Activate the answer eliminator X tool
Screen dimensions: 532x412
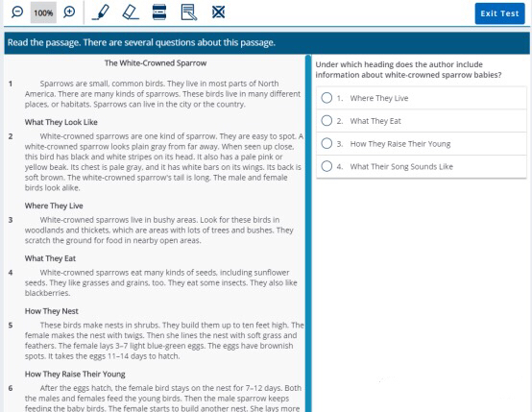pos(218,12)
